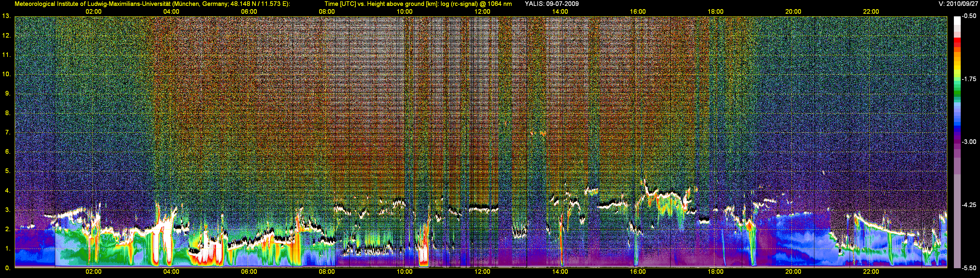Select the 06:00 label on the top time axis
Screen dimensions: 980x278
(249, 12)
